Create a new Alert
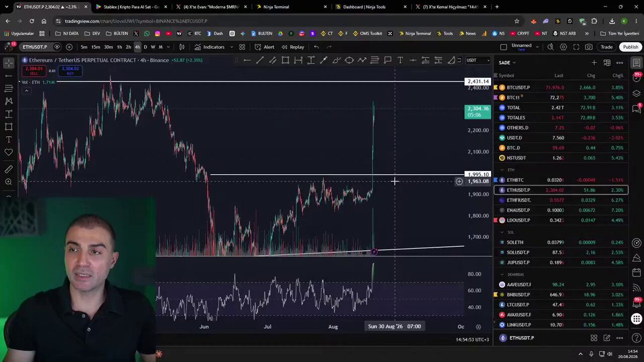 (x=265, y=47)
